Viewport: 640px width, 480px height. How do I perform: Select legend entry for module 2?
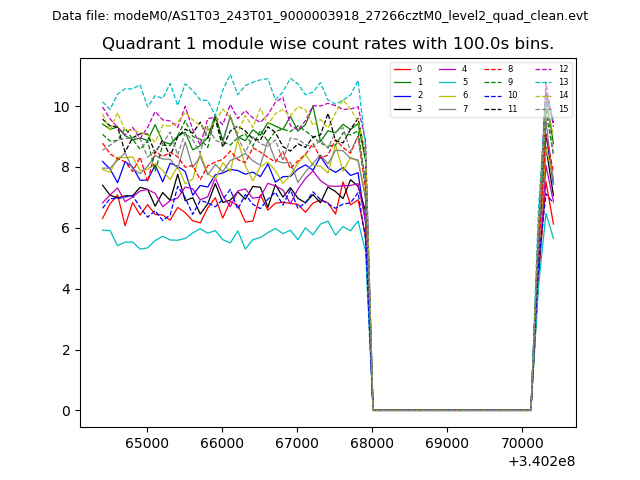[x=402, y=95]
